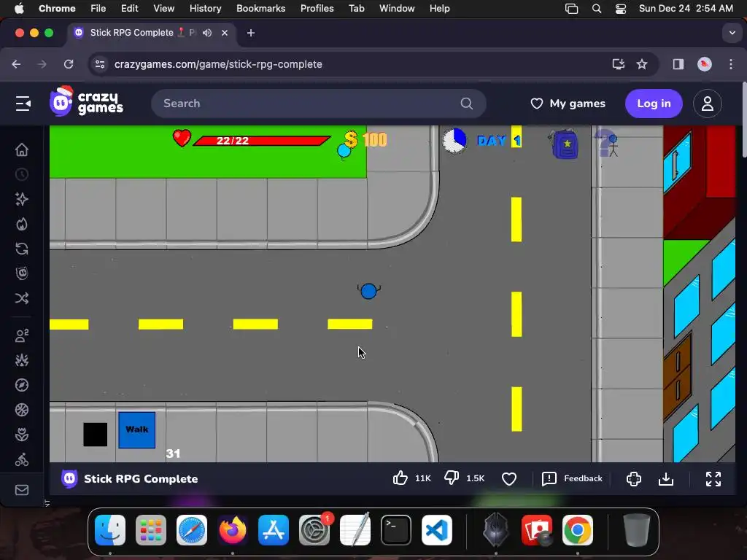
Task: Reload the current page
Action: [x=69, y=64]
